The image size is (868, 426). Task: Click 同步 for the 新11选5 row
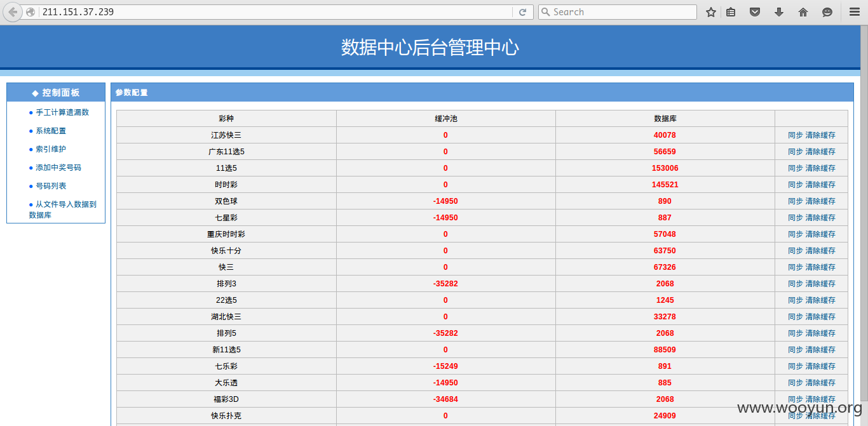point(796,350)
